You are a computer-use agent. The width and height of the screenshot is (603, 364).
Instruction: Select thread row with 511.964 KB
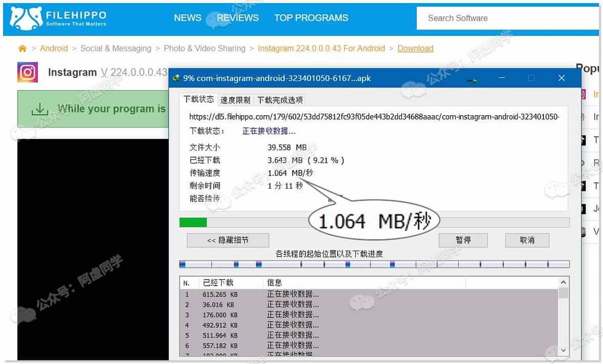[369, 336]
